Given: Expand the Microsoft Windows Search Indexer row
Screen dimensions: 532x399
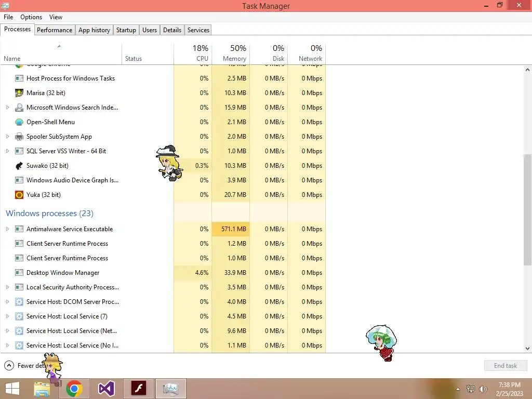Looking at the screenshot, I should coord(7,108).
